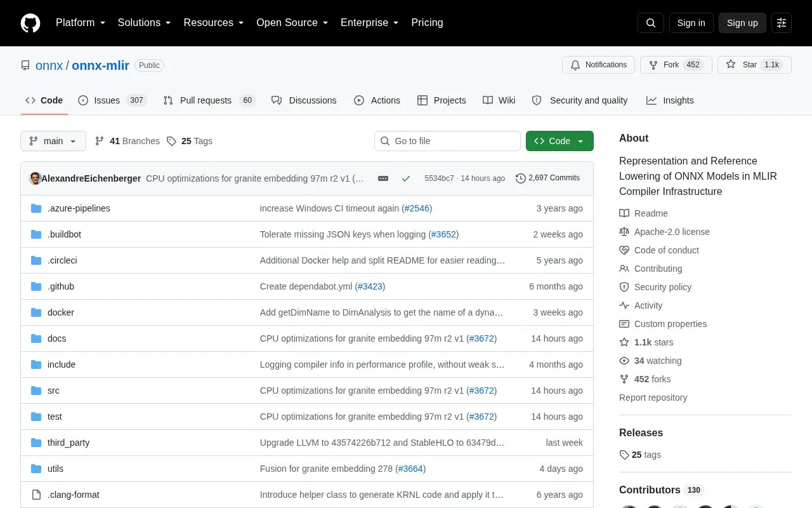812x508 pixels.
Task: Click AlexandreEichenberger's avatar
Action: (36, 178)
